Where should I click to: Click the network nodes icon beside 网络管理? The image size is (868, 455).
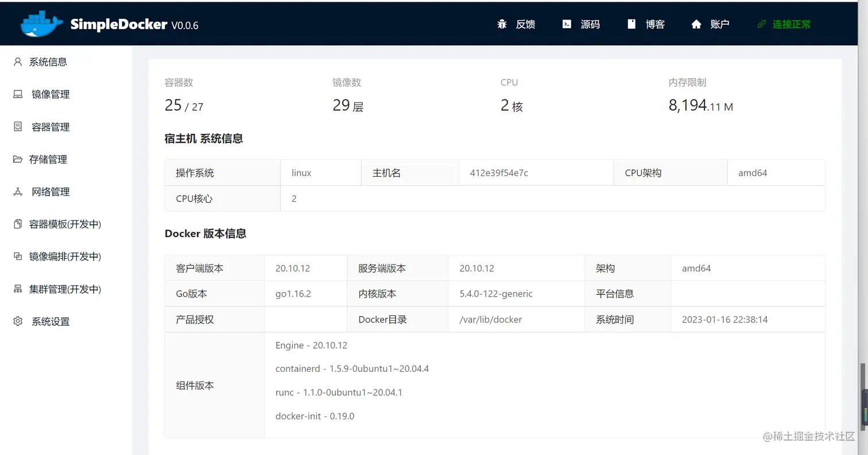[x=18, y=192]
